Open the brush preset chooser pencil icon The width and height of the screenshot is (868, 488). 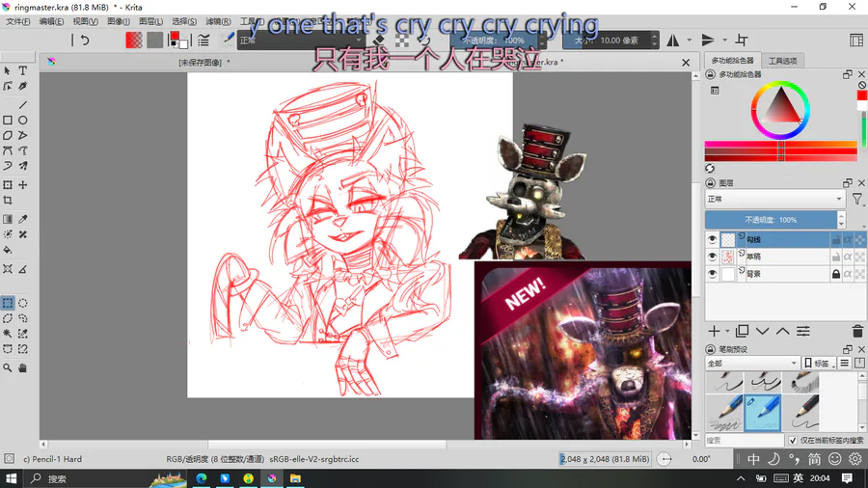228,40
